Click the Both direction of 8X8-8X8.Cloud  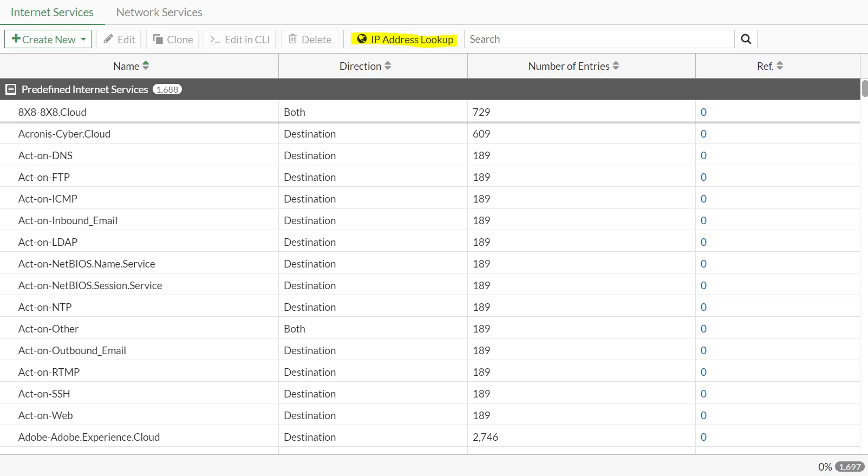[295, 112]
